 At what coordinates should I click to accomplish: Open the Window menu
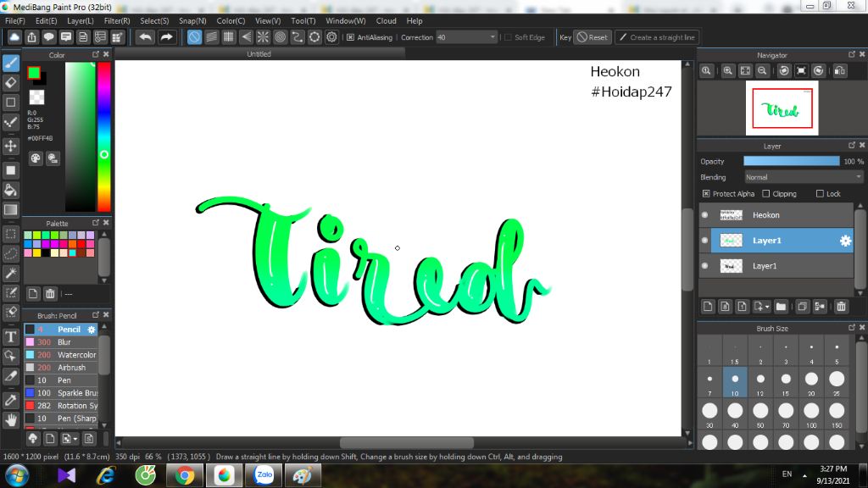click(x=346, y=21)
